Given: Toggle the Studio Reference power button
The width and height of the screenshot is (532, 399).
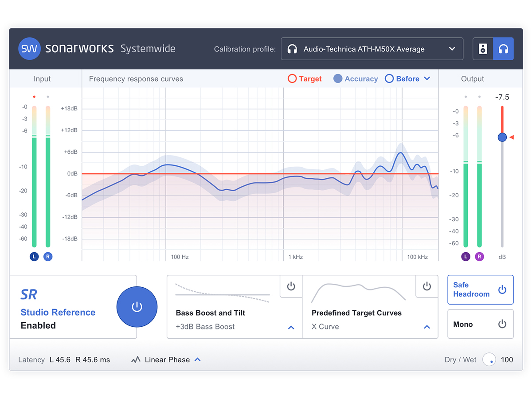Looking at the screenshot, I should [x=137, y=307].
